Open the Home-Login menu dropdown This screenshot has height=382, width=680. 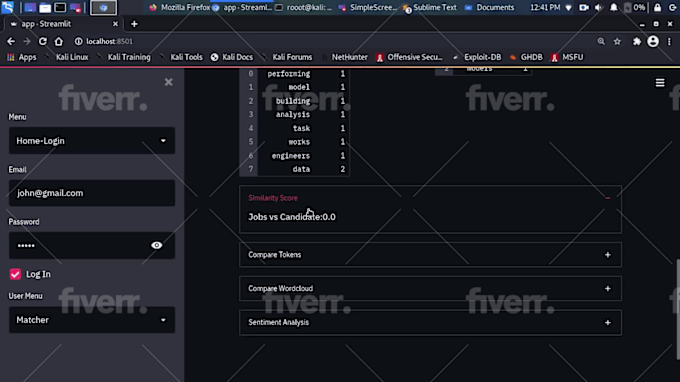pos(92,140)
